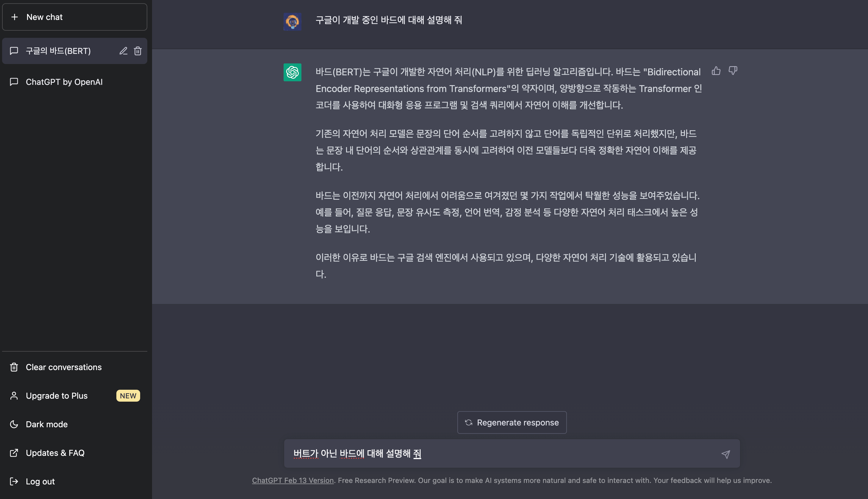Screen dimensions: 868x499
Task: Select the 구글의 바드(BERT) conversation
Action: pos(58,51)
